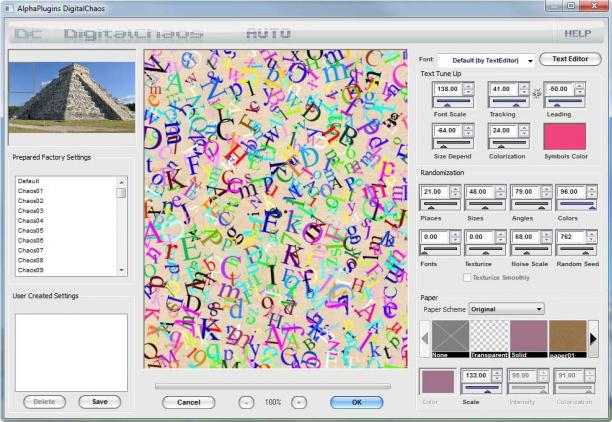Select the Chaos02 preset
This screenshot has width=612, height=422.
30,201
